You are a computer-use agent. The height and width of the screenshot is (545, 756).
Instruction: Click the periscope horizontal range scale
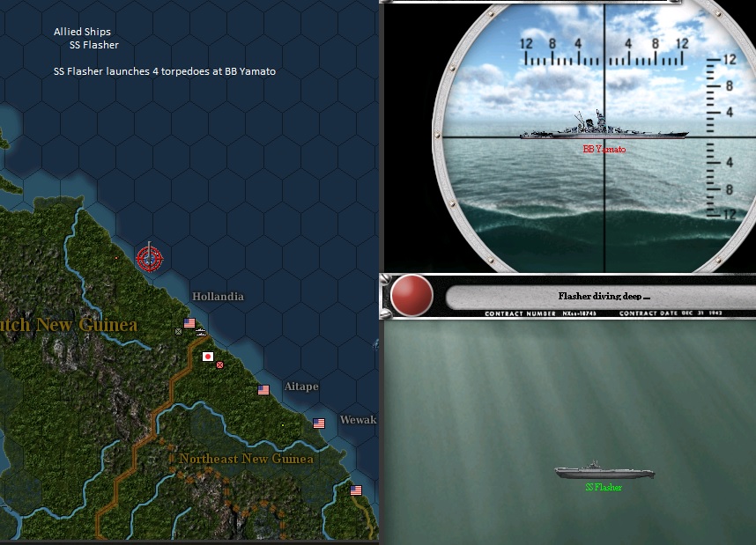(x=604, y=52)
